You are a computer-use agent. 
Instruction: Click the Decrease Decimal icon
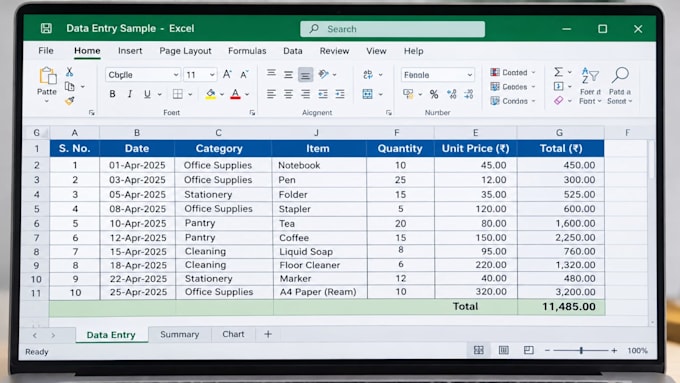(469, 94)
